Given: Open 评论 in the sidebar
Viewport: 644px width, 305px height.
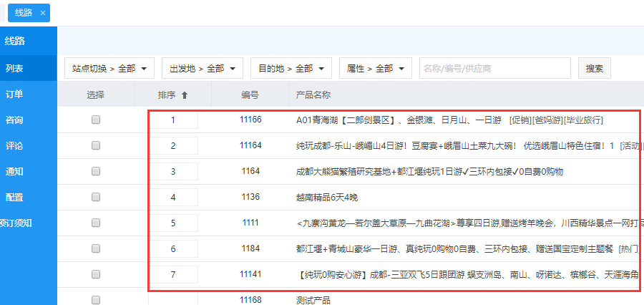Looking at the screenshot, I should tap(14, 146).
